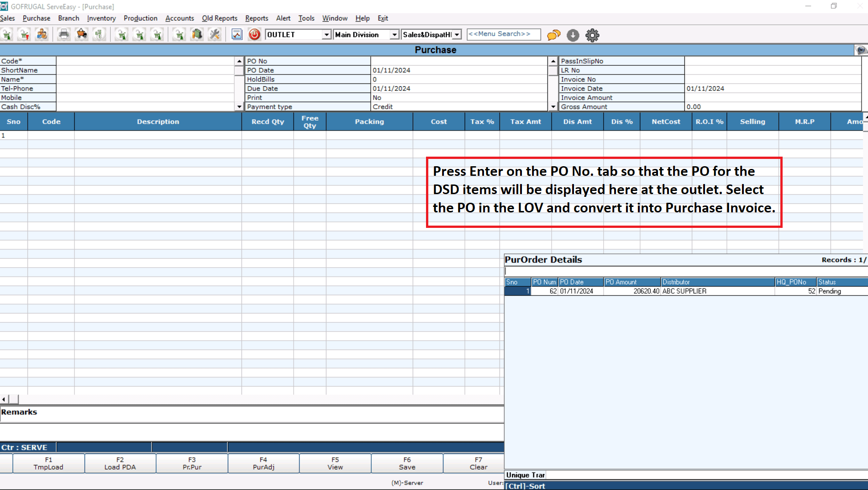Expand the Sales&Dispatch dropdown
Screen dimensions: 868x490
(457, 35)
